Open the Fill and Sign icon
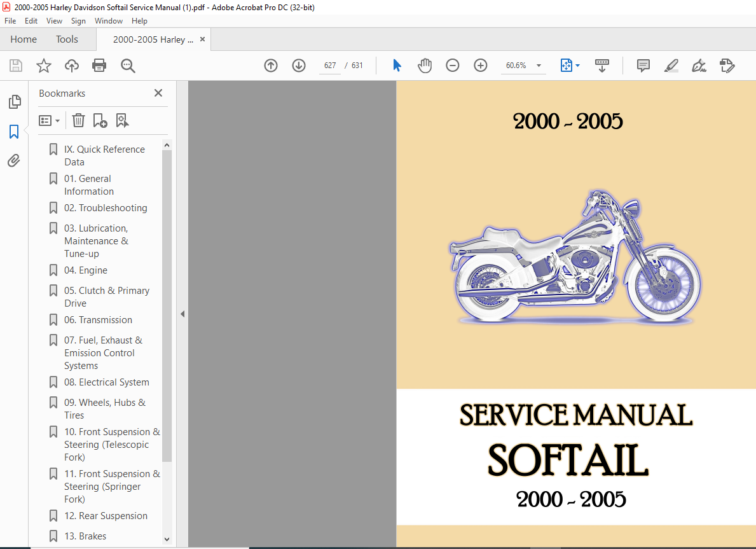The image size is (756, 549). tap(699, 66)
